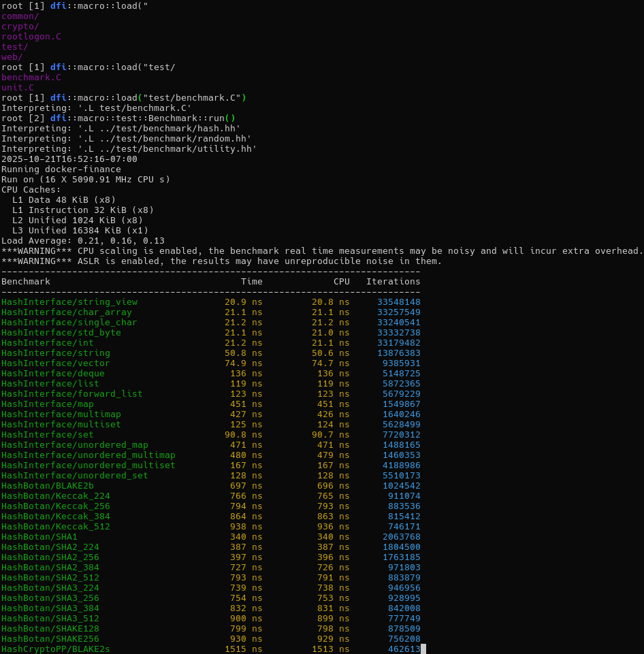Select 'rootlogon.C' in the completion list
The image size is (644, 654).
(x=31, y=36)
